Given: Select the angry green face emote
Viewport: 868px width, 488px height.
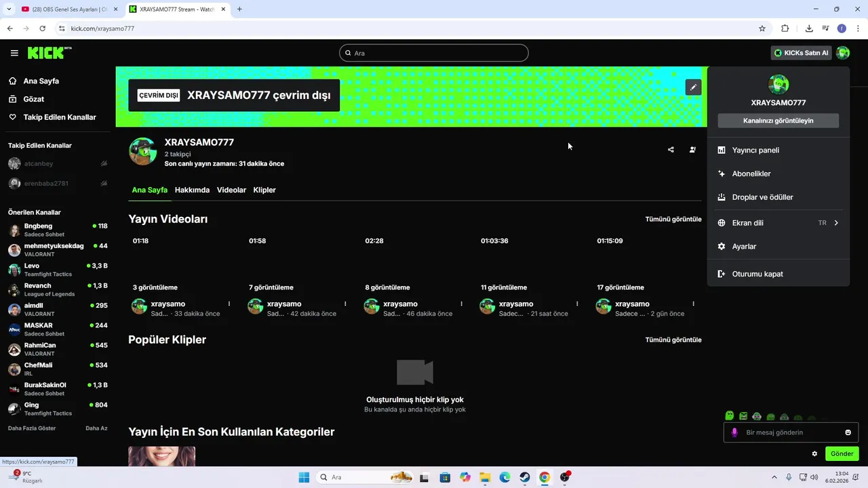Looking at the screenshot, I should [x=743, y=416].
